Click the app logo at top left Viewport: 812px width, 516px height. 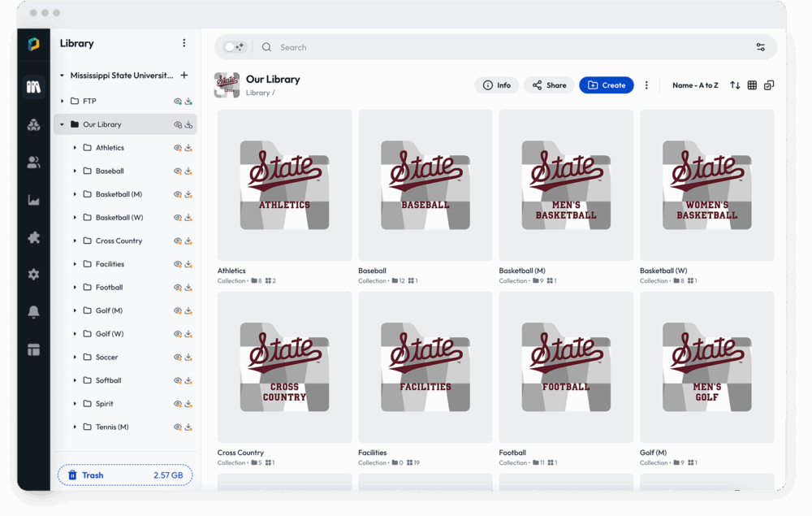click(x=33, y=44)
